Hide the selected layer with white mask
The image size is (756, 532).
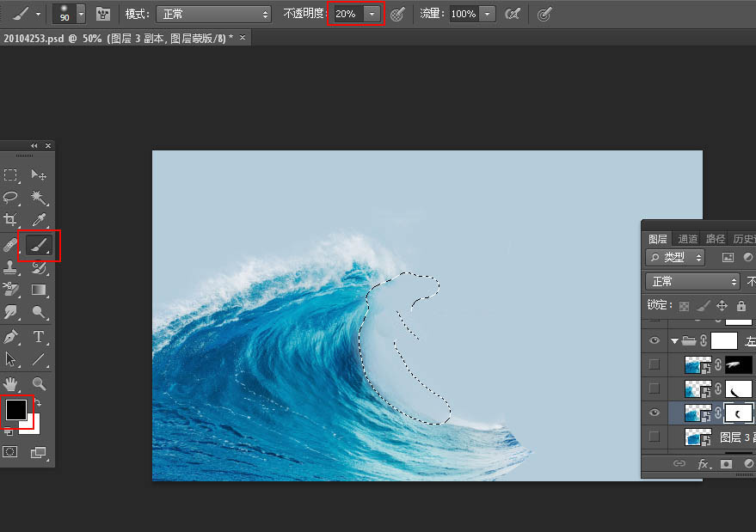click(655, 413)
